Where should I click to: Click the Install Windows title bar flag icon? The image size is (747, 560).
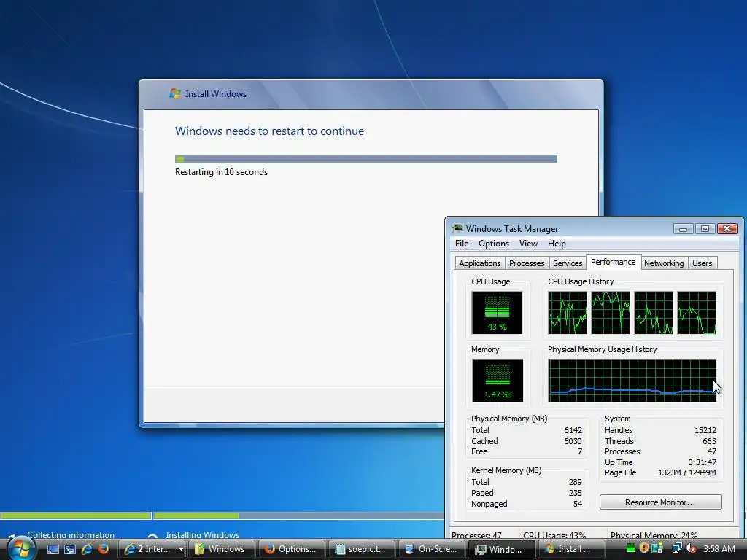175,93
